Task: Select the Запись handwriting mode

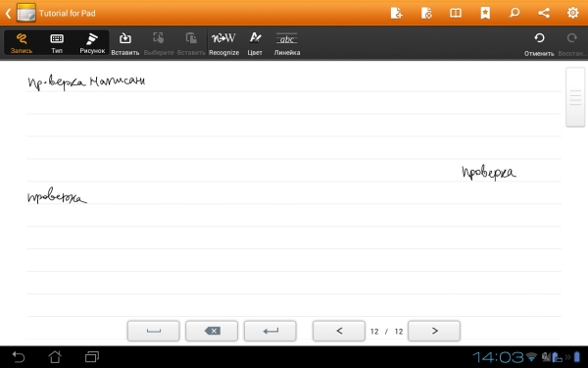Action: (x=22, y=43)
